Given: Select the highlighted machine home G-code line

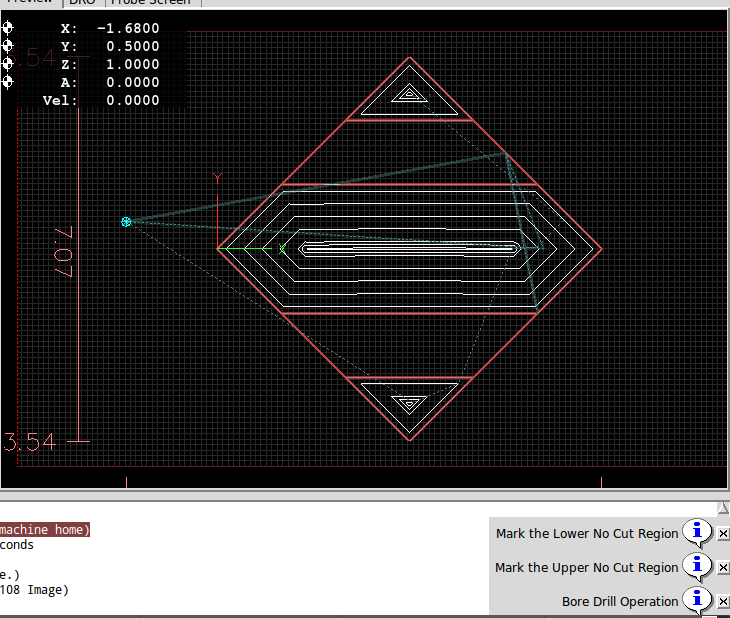Looking at the screenshot, I should point(44,530).
